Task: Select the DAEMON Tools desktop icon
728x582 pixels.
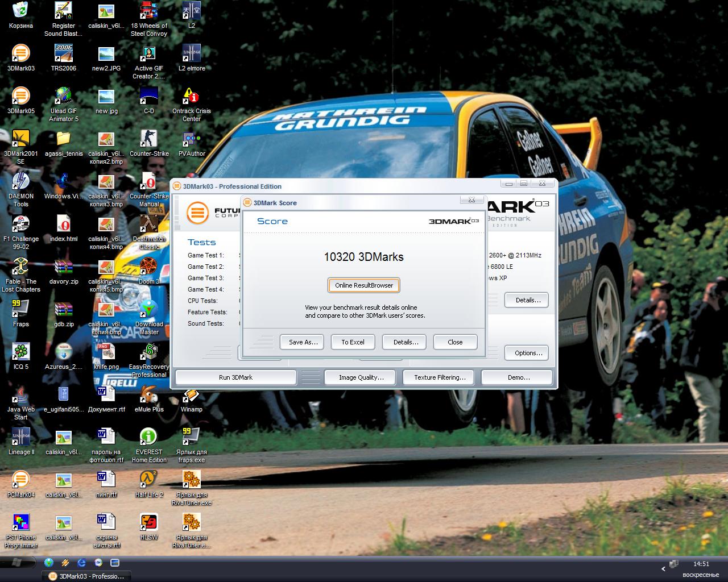Action: [21, 182]
